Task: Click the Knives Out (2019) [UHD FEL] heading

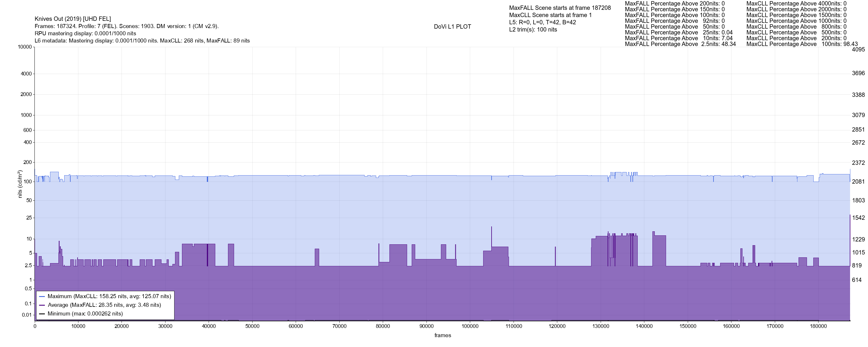Action: coord(73,19)
